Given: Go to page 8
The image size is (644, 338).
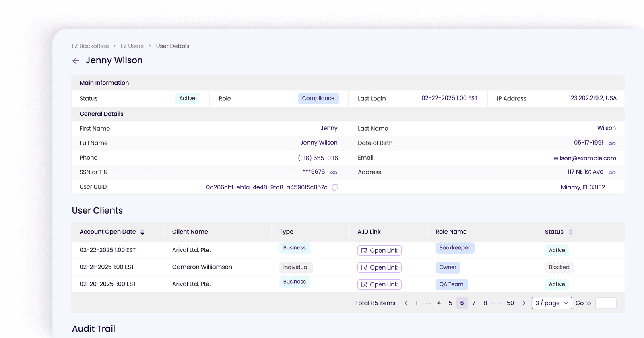Looking at the screenshot, I should [485, 303].
